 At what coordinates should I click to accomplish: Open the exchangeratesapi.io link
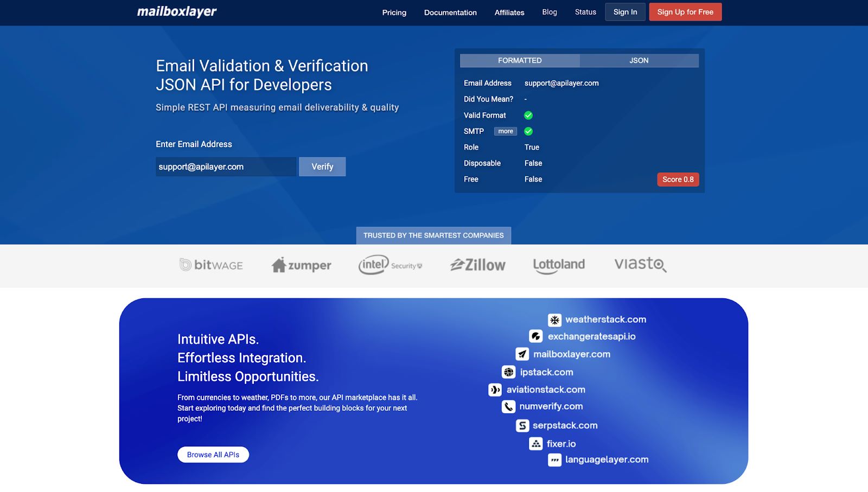pos(591,336)
